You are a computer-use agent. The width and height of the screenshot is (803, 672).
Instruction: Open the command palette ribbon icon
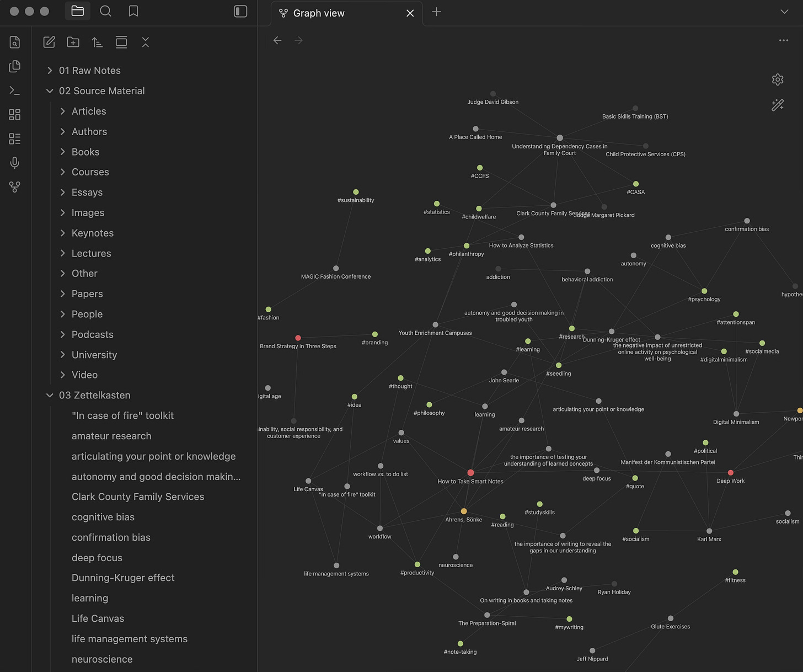[15, 90]
